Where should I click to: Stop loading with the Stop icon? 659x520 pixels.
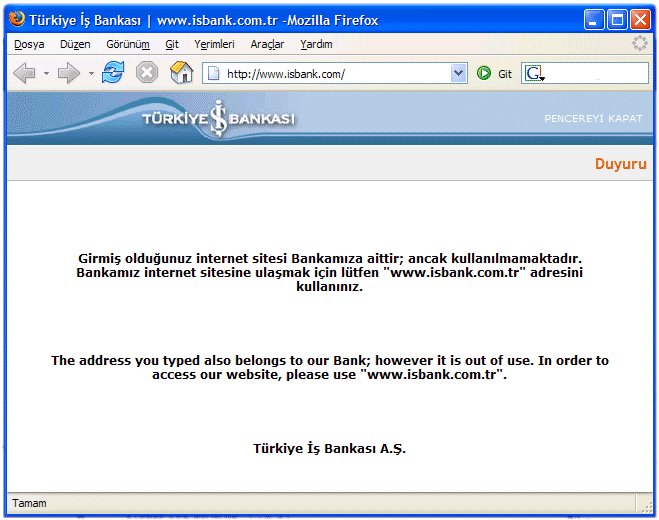(x=147, y=72)
